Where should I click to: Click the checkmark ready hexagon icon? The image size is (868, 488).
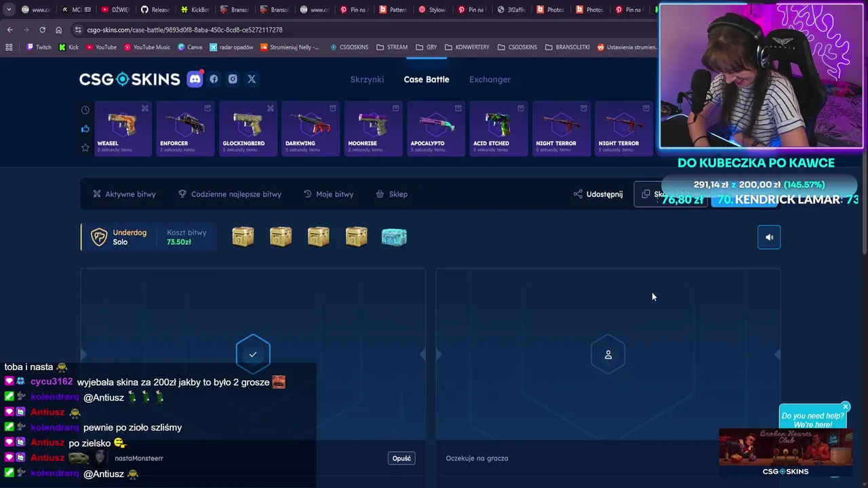tap(253, 354)
